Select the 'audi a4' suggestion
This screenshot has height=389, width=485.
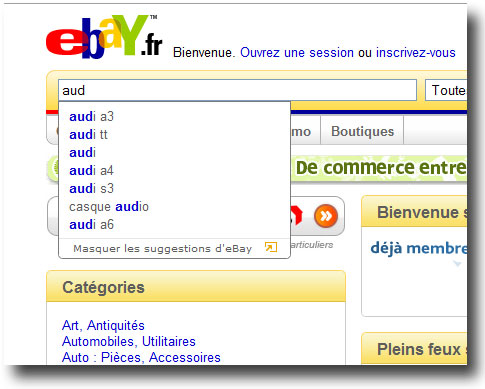(91, 171)
